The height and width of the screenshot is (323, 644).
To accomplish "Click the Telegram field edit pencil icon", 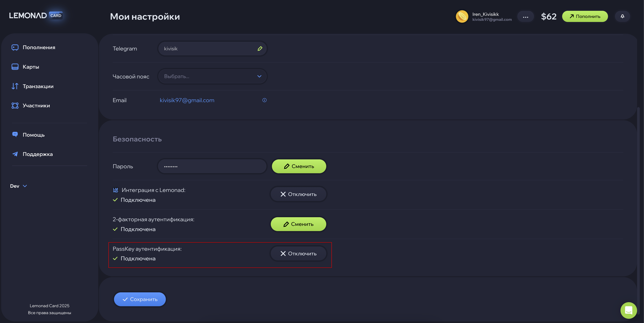I will coord(260,49).
